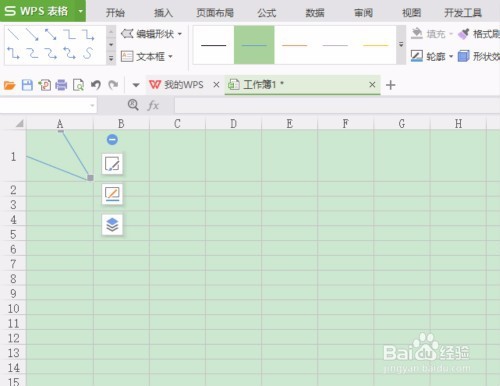
Task: Click the export to PDF icon
Action: [44, 85]
